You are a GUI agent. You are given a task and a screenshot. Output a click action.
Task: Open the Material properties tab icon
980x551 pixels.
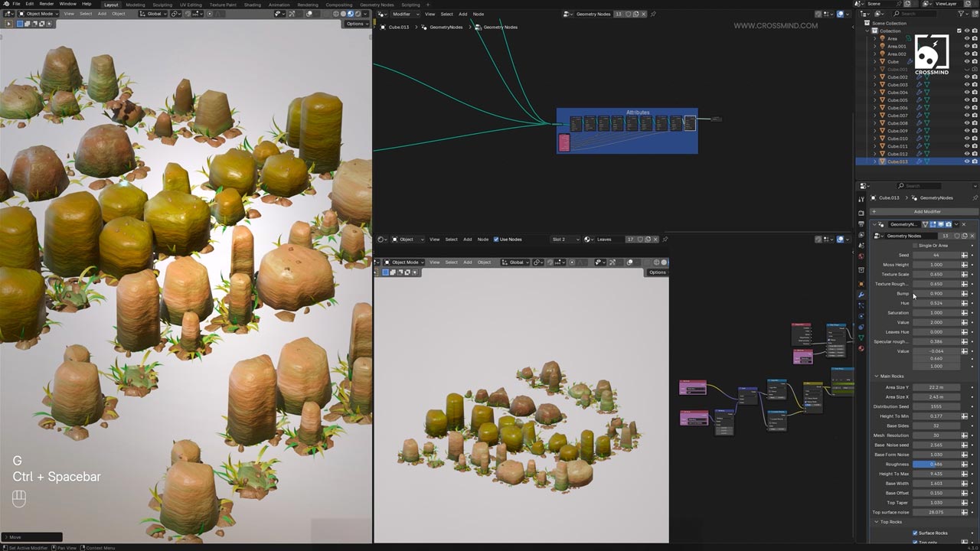(861, 348)
